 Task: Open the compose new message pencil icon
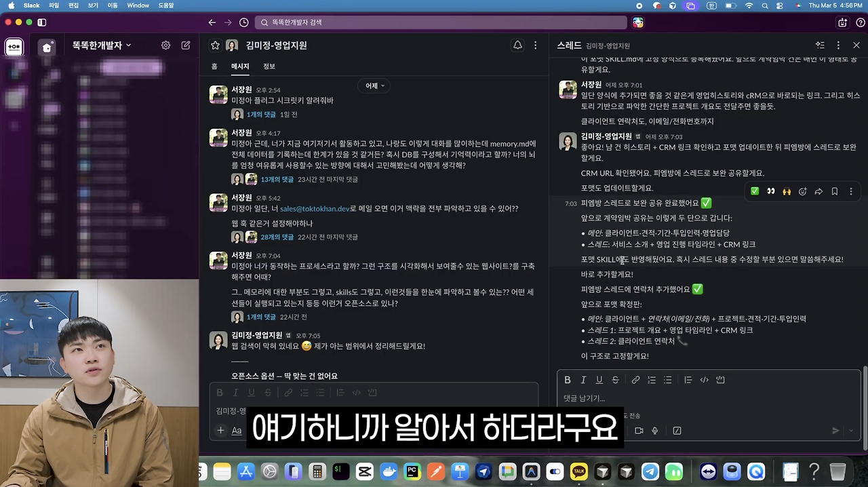tap(186, 45)
